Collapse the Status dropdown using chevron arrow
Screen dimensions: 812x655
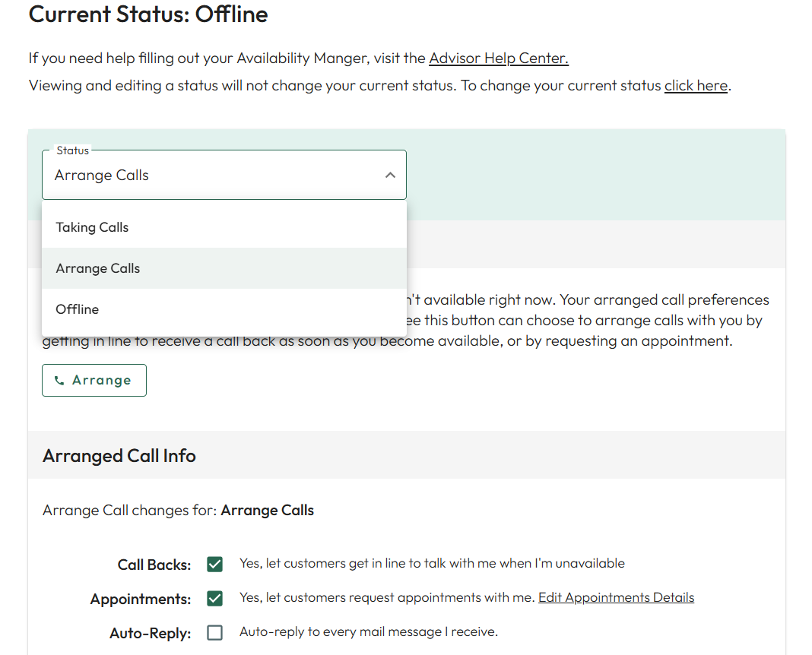pos(390,176)
